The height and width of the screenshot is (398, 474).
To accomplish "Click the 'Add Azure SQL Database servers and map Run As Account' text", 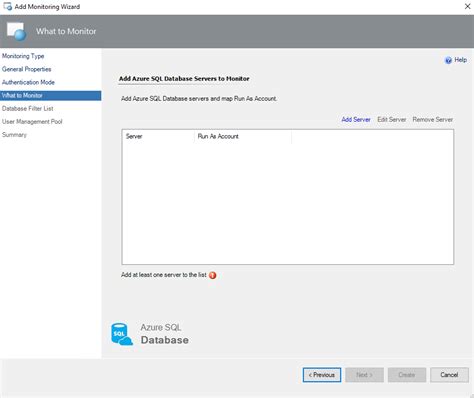I will (x=199, y=99).
